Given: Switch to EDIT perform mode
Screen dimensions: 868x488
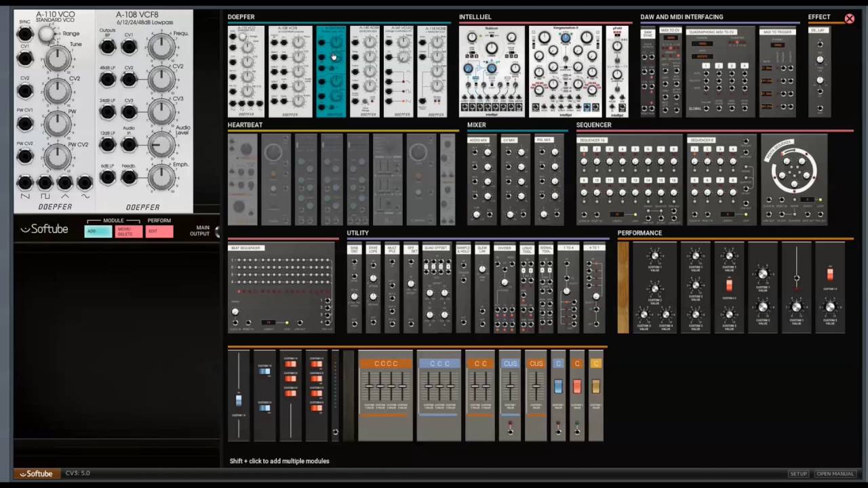Looking at the screenshot, I should (x=160, y=231).
